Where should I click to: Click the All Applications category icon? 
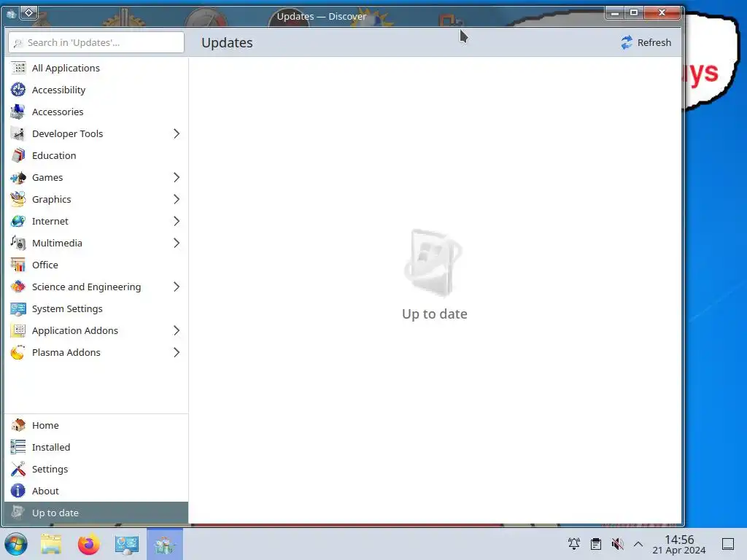click(x=18, y=68)
